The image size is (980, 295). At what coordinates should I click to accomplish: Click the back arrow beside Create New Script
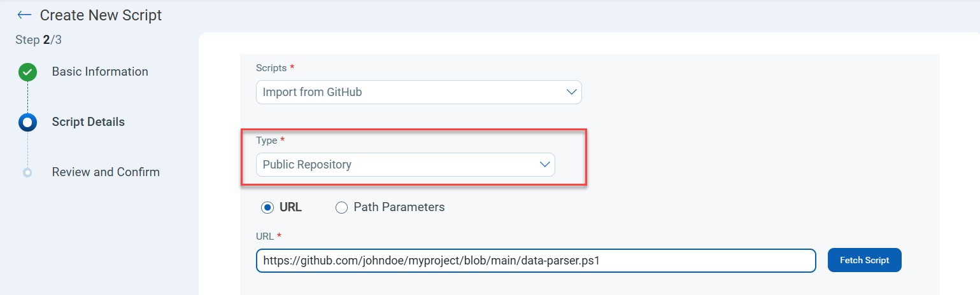point(24,15)
